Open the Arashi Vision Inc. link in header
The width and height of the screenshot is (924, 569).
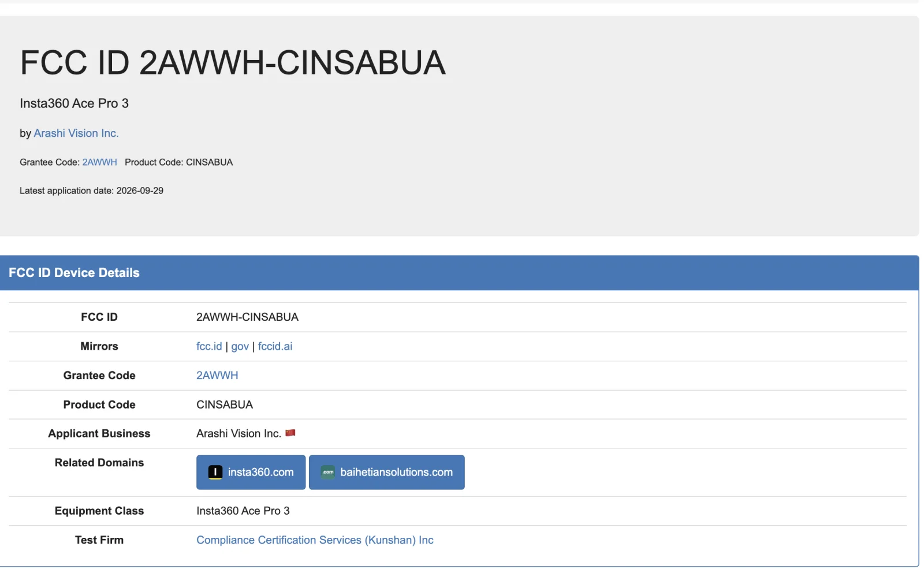pos(76,133)
